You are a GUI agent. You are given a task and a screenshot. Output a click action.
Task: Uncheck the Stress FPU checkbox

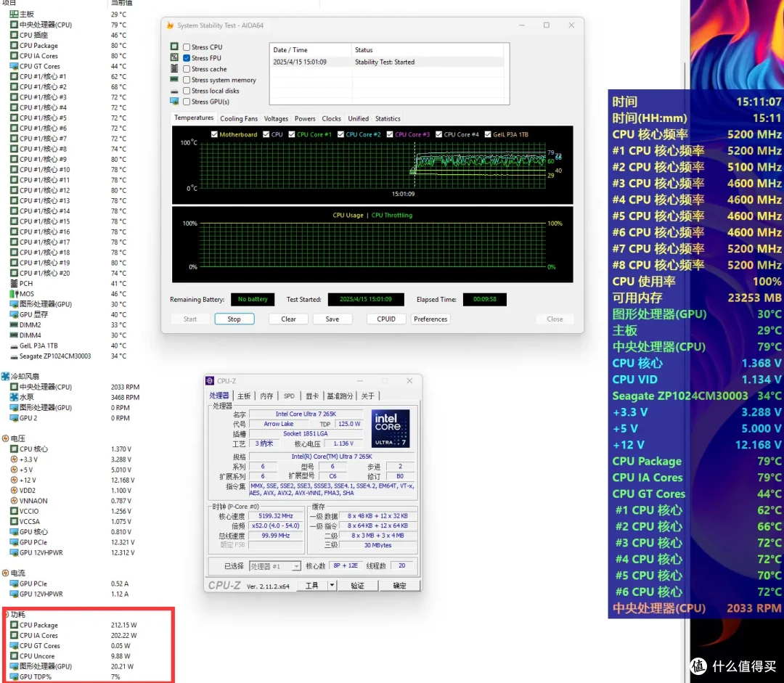187,58
